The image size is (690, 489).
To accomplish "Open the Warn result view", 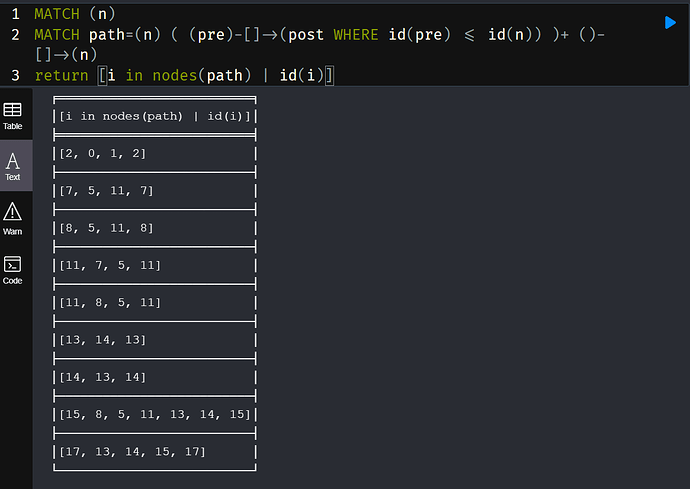I will pos(12,219).
